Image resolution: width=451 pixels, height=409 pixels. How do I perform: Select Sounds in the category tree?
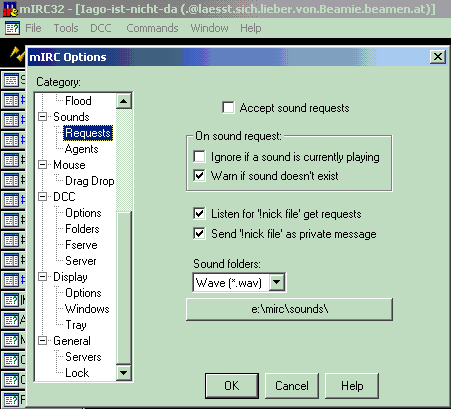click(x=71, y=117)
